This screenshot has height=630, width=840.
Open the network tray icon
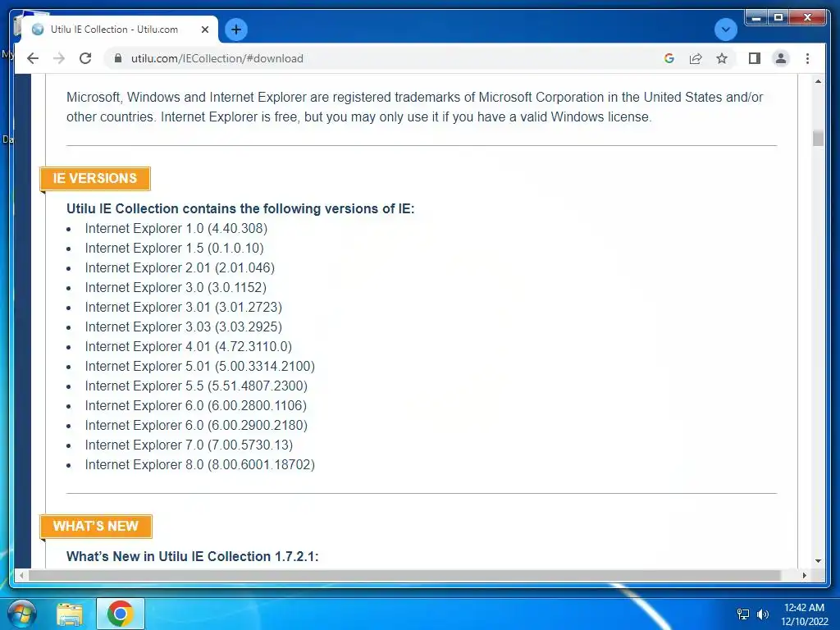pos(743,614)
